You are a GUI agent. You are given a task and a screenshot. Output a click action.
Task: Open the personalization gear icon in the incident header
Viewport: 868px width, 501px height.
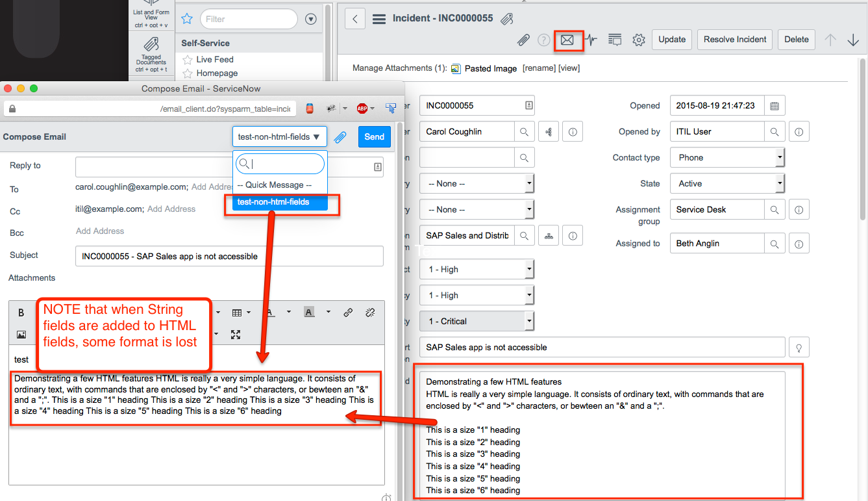(638, 40)
